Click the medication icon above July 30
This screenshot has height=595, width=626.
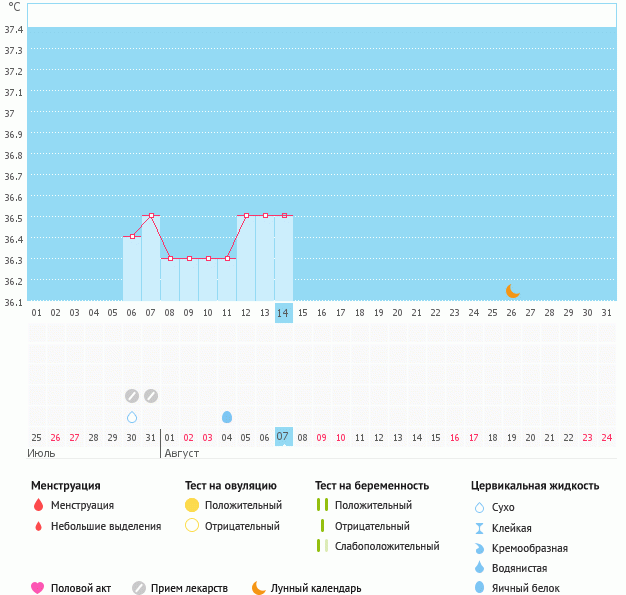point(132,396)
